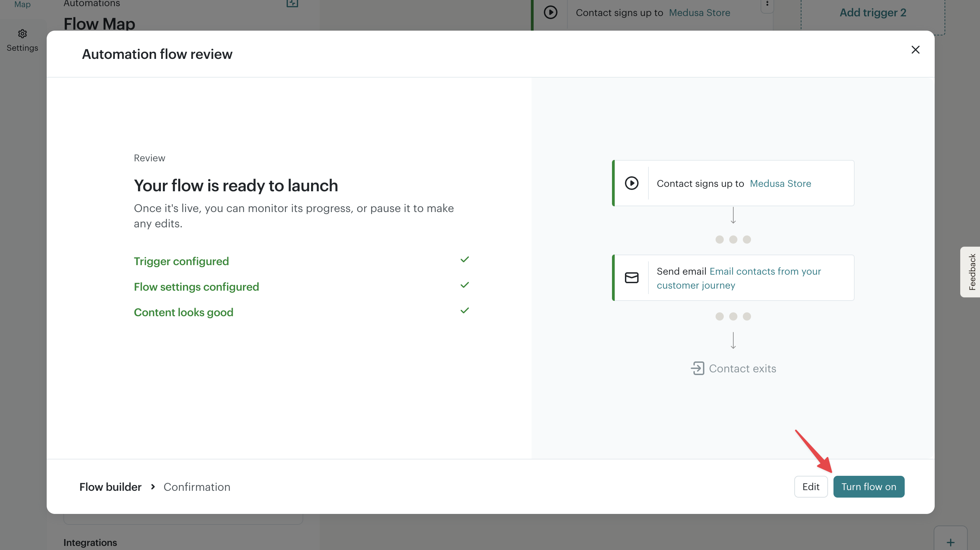Click the replicate icon beside the Automations heading
980x550 pixels.
coord(291,3)
